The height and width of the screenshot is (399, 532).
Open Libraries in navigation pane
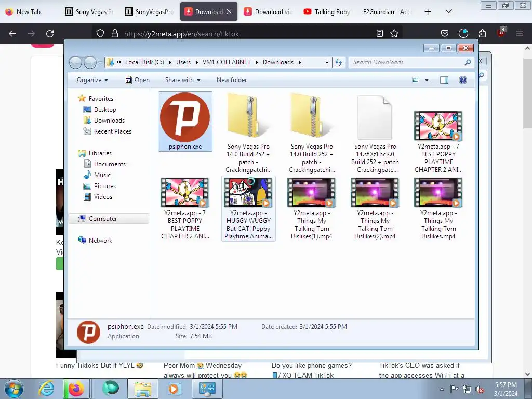(100, 153)
